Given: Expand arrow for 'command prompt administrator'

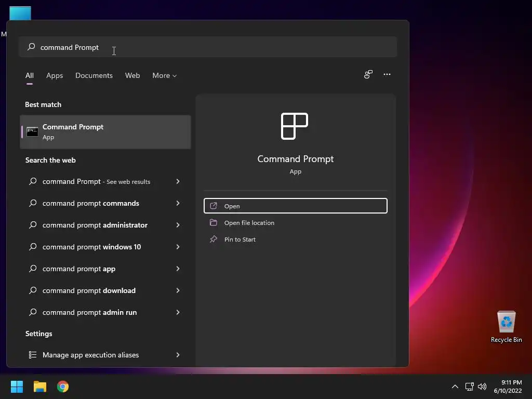Looking at the screenshot, I should coord(178,225).
